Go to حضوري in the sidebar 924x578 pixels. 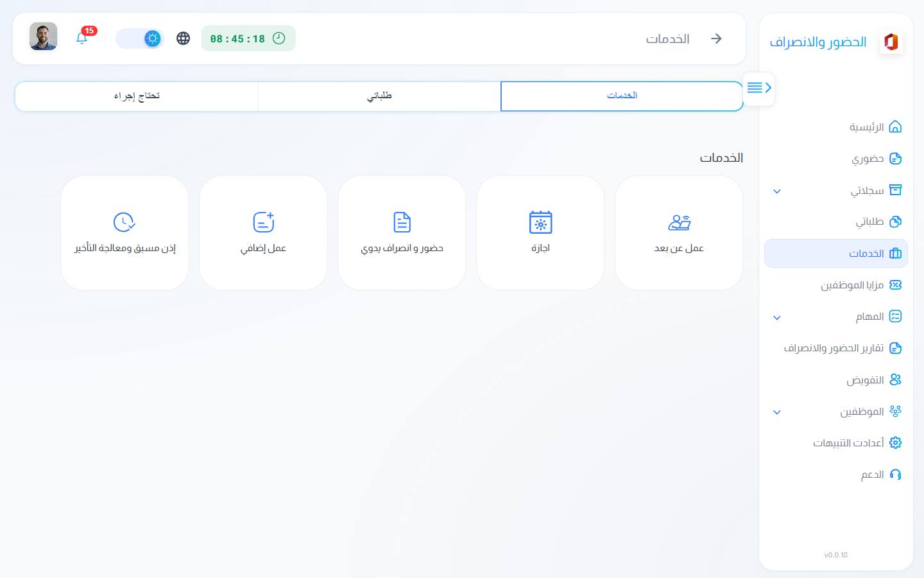835,159
